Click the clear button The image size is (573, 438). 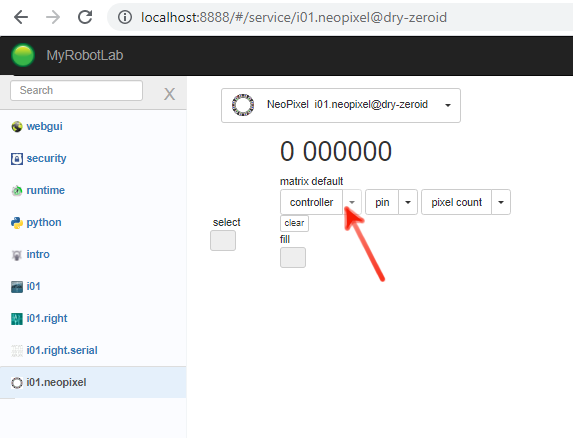click(x=294, y=223)
